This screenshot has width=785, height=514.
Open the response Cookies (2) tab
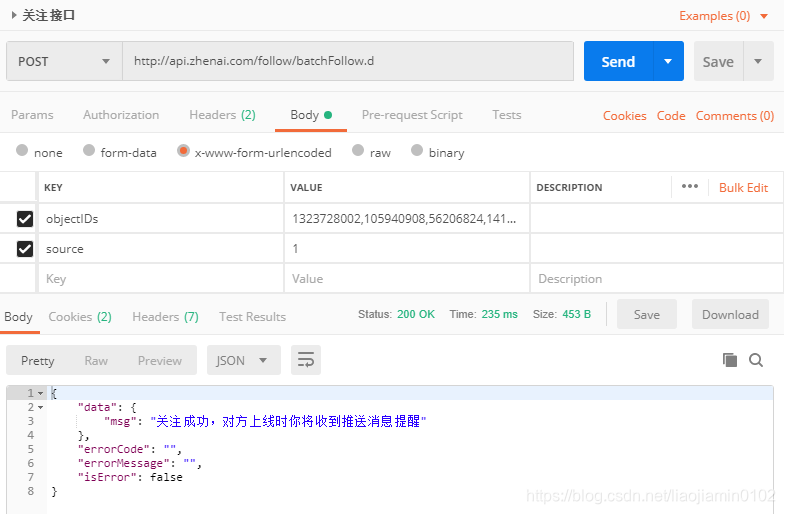point(80,317)
